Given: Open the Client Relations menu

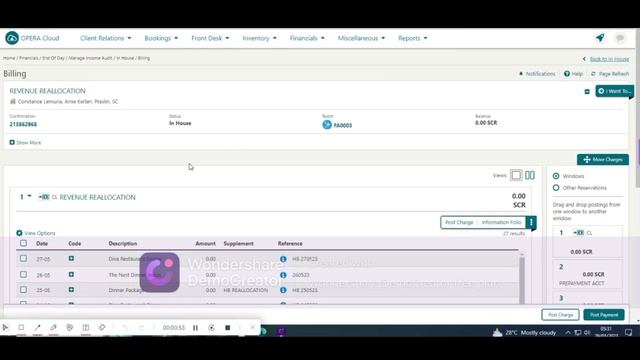Looking at the screenshot, I should click(106, 38).
